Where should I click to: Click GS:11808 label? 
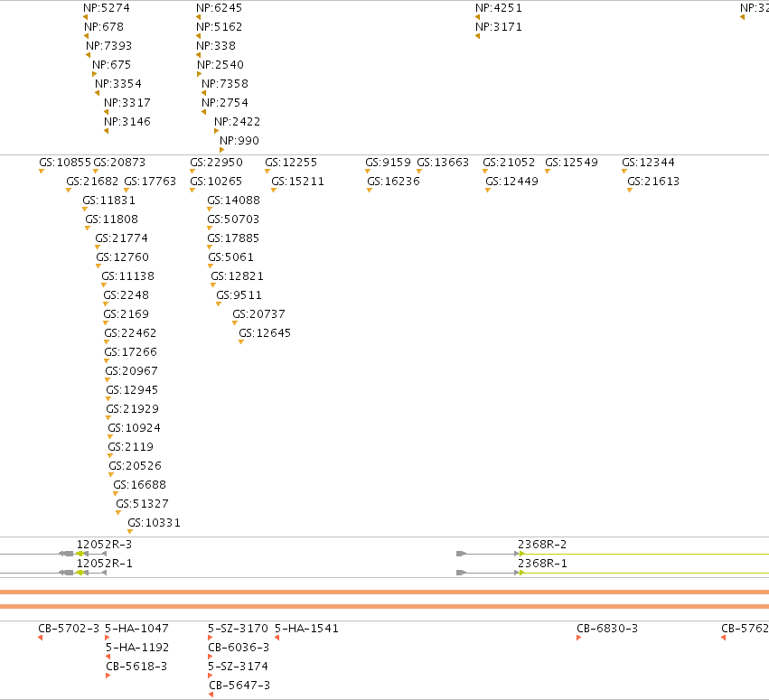click(112, 219)
